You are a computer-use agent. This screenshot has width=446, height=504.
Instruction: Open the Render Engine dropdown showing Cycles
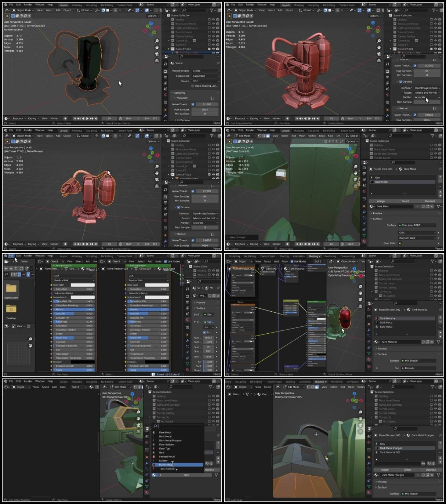(205, 71)
